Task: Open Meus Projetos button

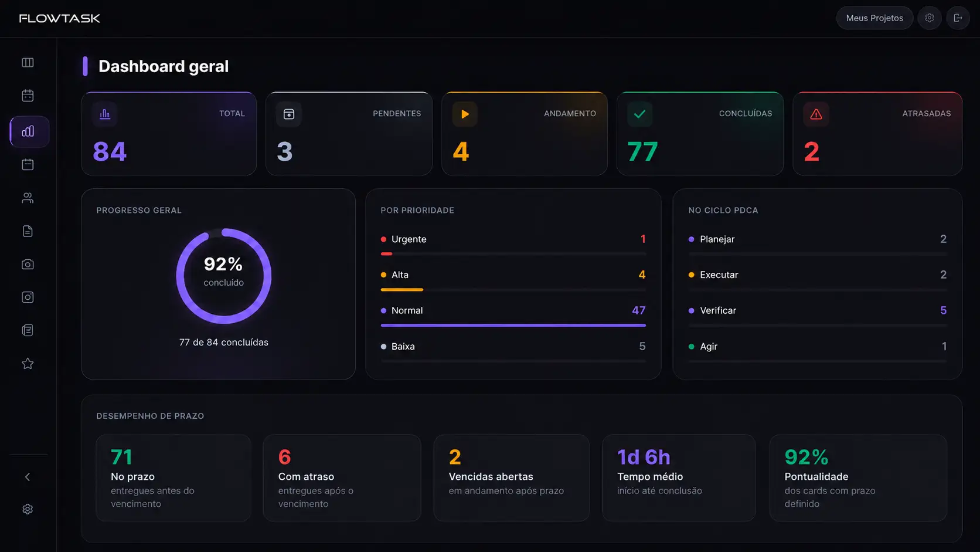Action: coord(874,18)
